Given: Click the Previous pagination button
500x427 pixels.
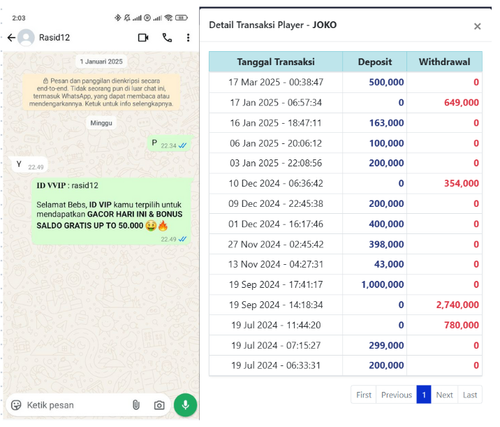Looking at the screenshot, I should point(396,395).
